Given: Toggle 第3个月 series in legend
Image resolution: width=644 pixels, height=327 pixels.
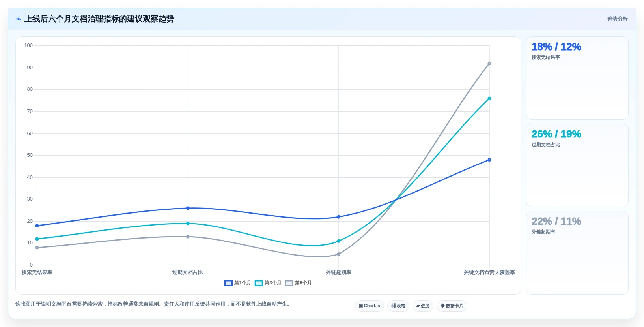Looking at the screenshot, I should pos(268,283).
